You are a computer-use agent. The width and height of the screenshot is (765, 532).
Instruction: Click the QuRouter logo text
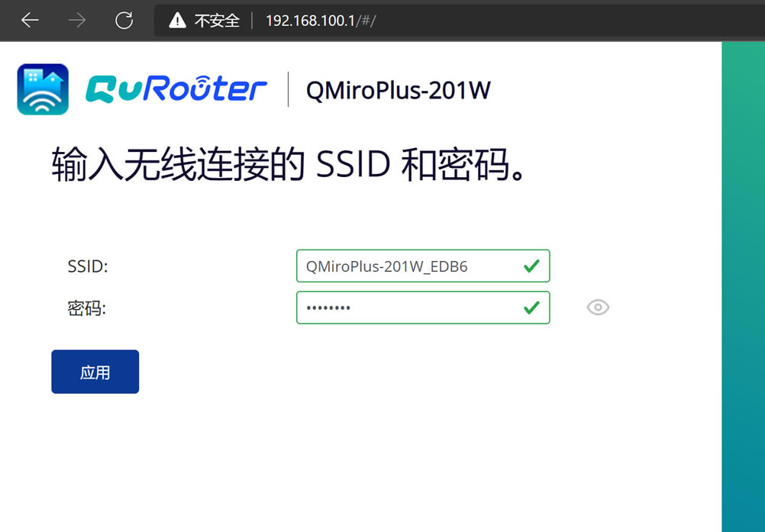click(176, 89)
